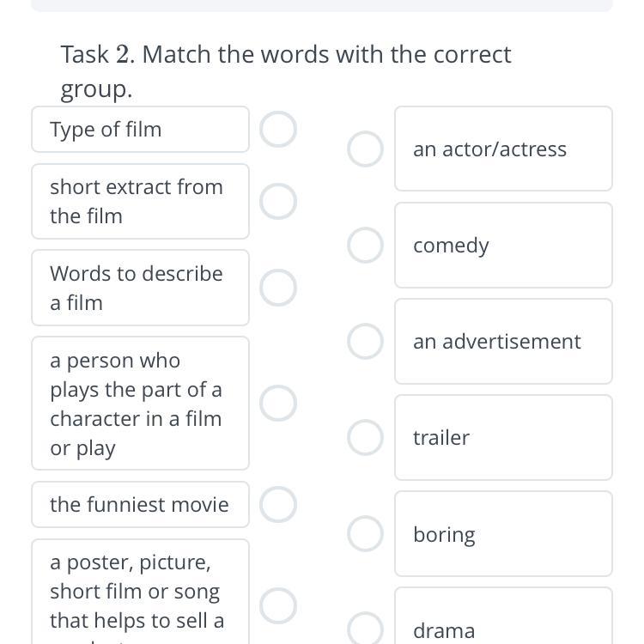
Task: Click the 'the funniest movie' box
Action: [140, 504]
